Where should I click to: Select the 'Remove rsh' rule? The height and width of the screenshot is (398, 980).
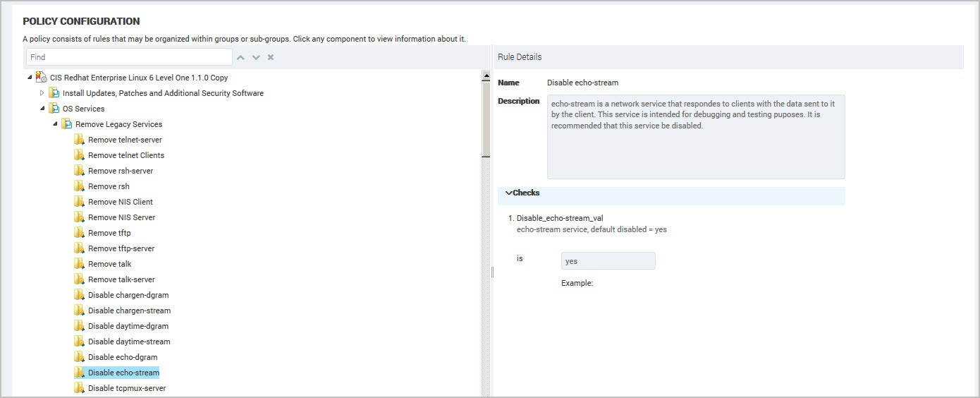tap(109, 186)
